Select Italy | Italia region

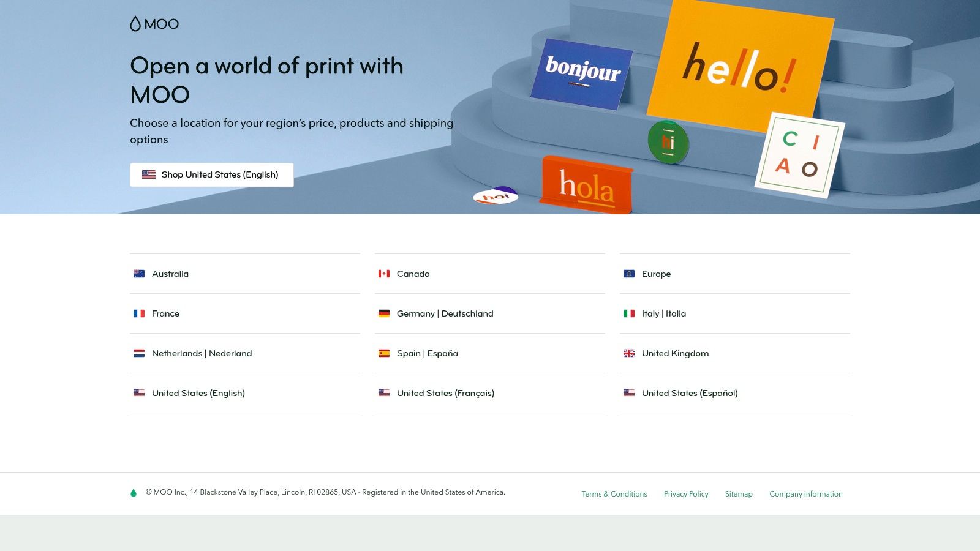(x=663, y=313)
